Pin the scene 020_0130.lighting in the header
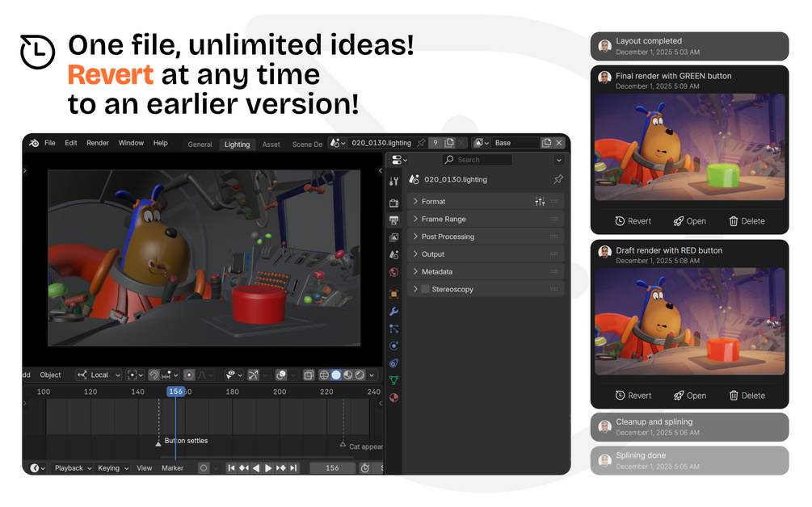Viewport: 812px width, 507px height. (421, 143)
